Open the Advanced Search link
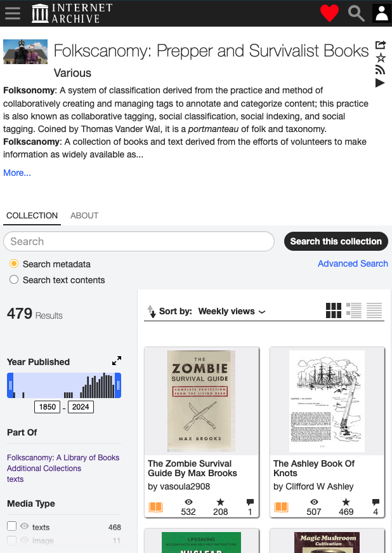The image size is (392, 553). (353, 263)
